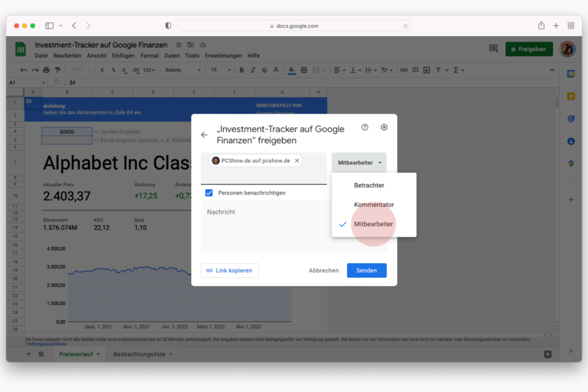Open the Ansicht menu
The image size is (588, 392).
click(x=96, y=56)
